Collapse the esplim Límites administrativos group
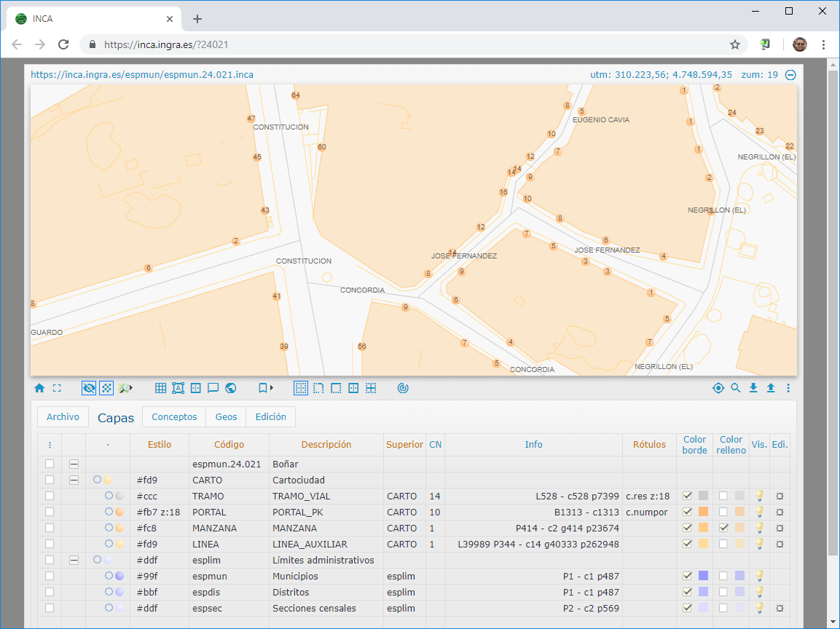Screen dimensions: 840x629 (74, 560)
